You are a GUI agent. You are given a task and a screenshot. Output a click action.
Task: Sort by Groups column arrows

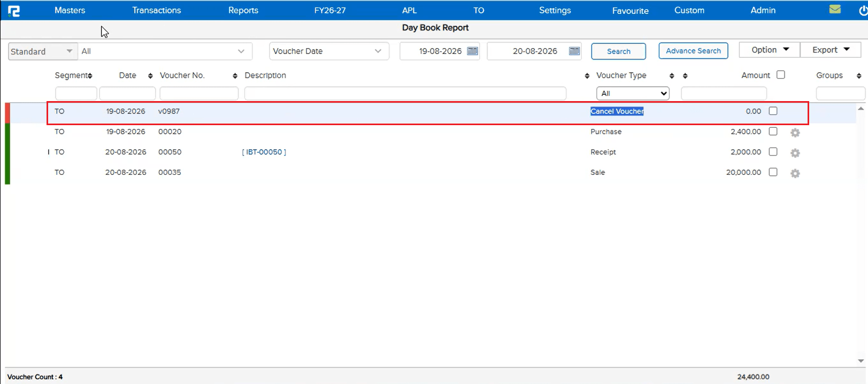tap(859, 76)
